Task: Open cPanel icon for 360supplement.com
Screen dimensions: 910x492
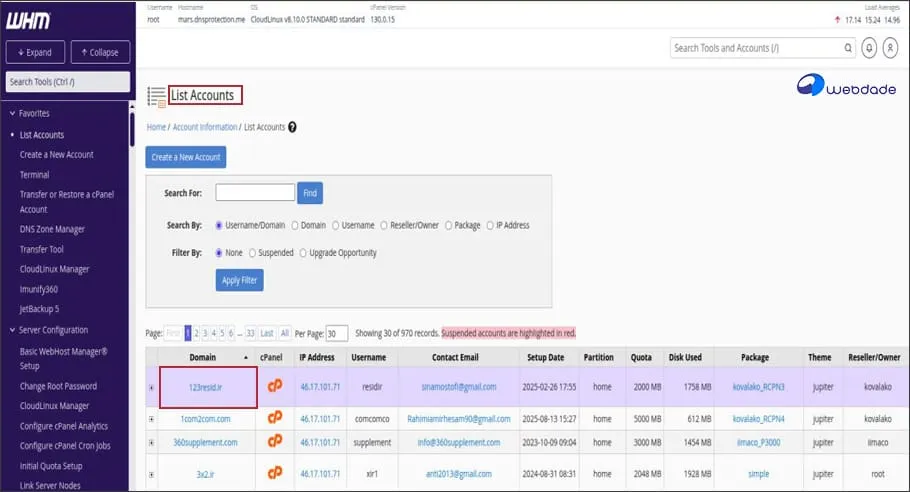Action: 275,442
